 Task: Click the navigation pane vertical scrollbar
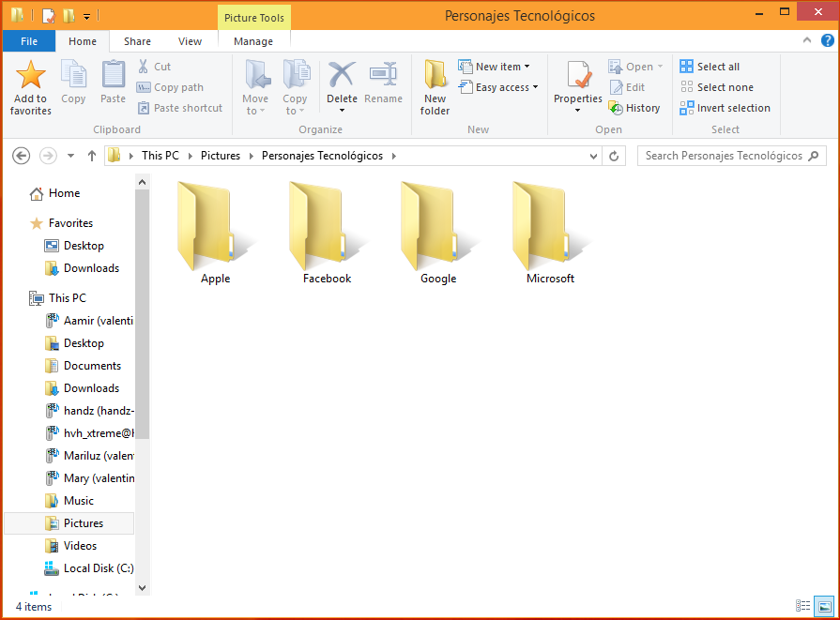click(x=142, y=375)
